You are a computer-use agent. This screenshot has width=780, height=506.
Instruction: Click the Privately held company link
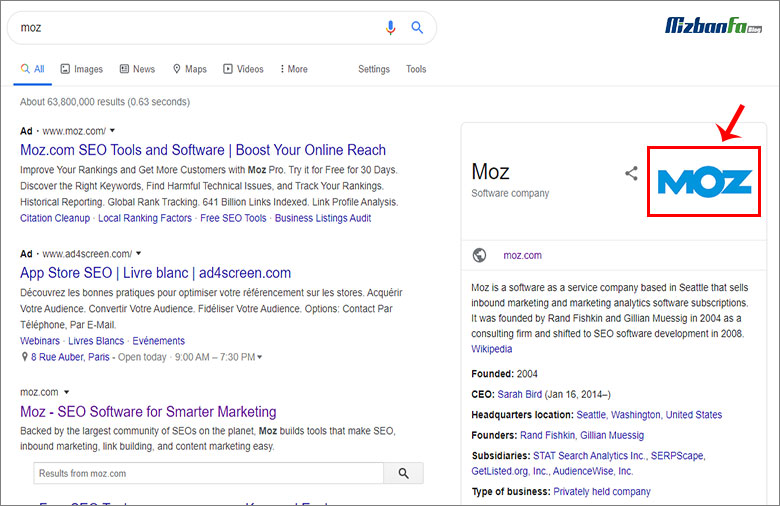[x=602, y=491]
